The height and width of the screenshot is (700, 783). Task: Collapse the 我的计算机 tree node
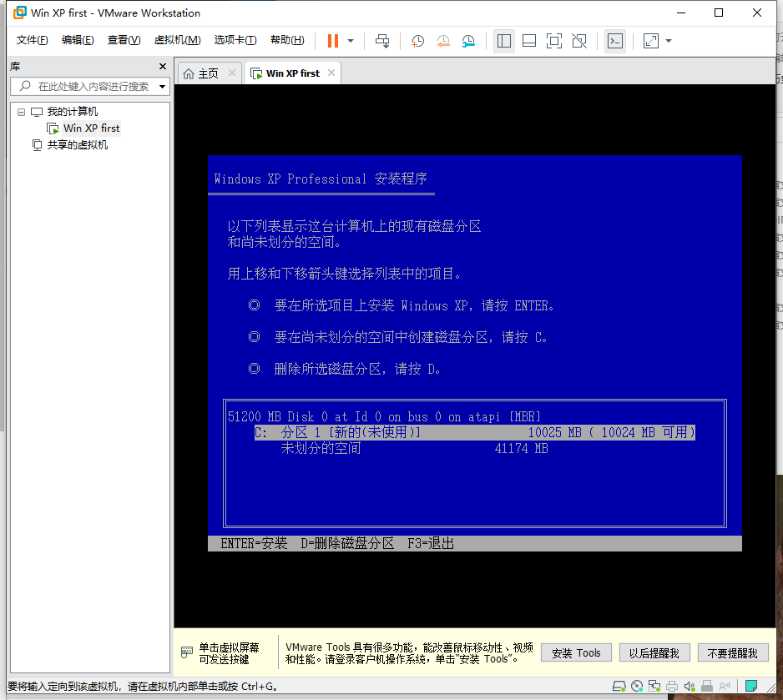coord(21,112)
